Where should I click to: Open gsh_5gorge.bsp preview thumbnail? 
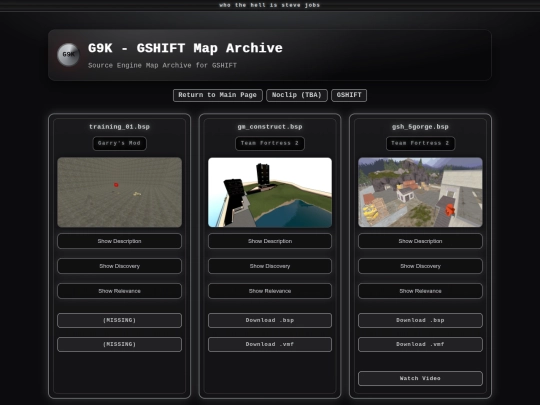[x=420, y=192]
